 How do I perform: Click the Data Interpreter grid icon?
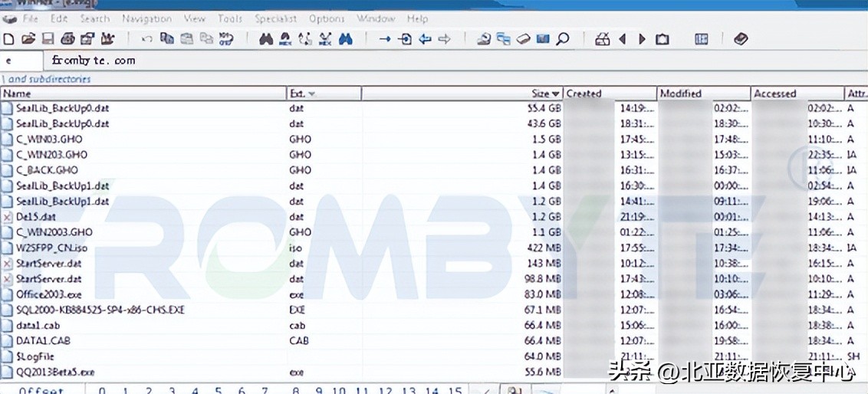pyautogui.click(x=702, y=39)
